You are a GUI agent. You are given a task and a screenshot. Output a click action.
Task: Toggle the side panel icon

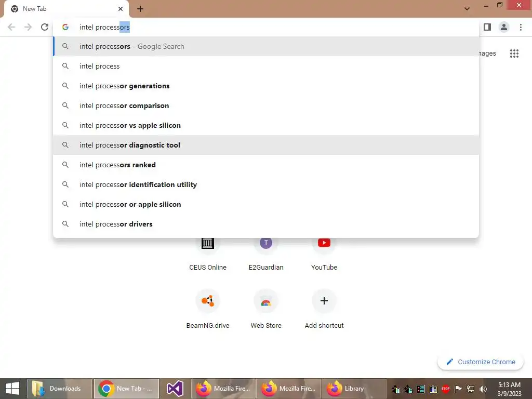487,27
